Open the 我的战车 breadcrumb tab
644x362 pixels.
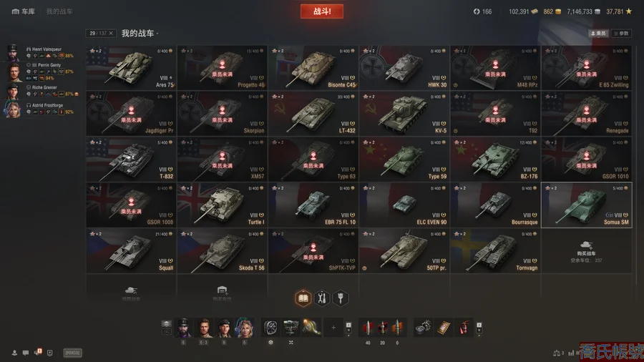point(59,11)
